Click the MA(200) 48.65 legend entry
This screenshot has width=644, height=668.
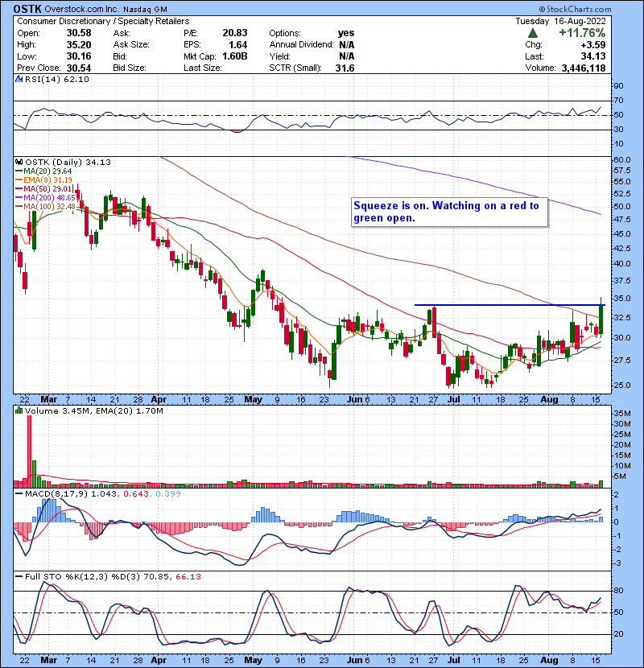45,198
